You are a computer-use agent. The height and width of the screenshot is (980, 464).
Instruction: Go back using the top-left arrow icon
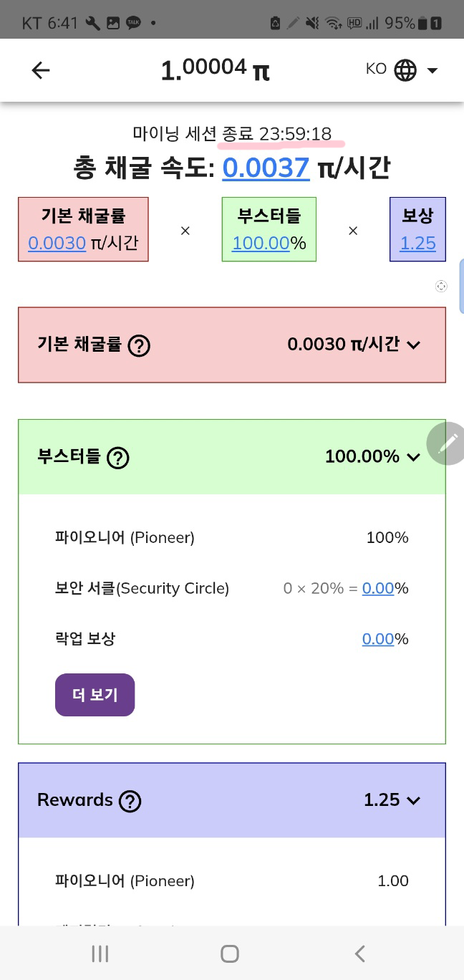pyautogui.click(x=40, y=70)
